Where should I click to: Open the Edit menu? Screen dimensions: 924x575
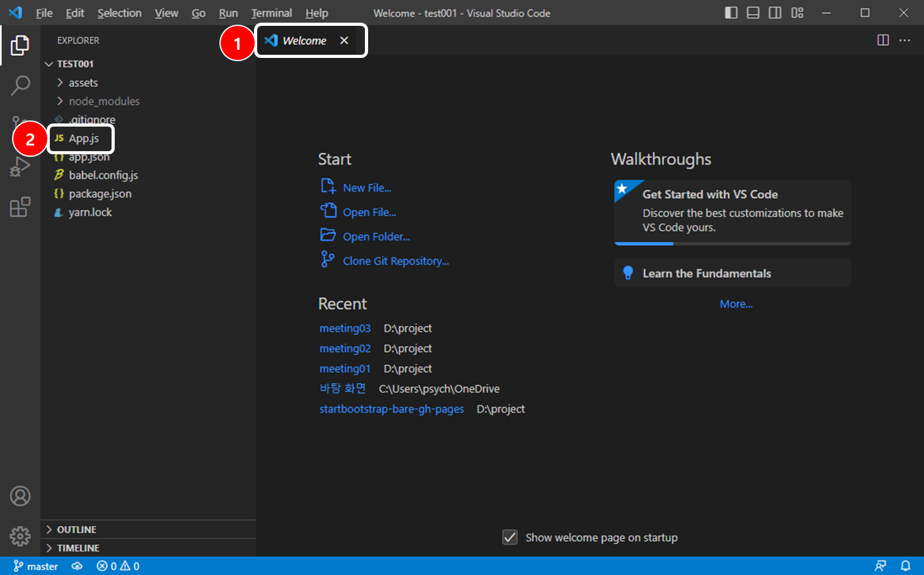coord(75,13)
